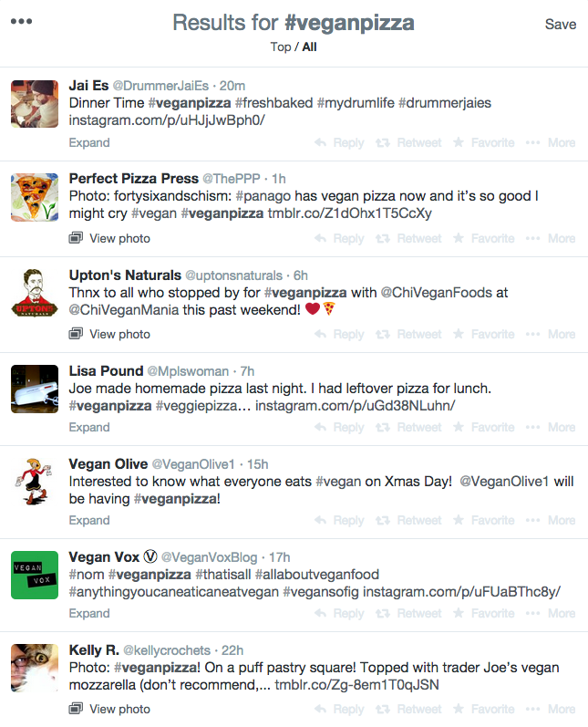Open the three-dot options menu at top
The image size is (588, 727).
point(21,21)
